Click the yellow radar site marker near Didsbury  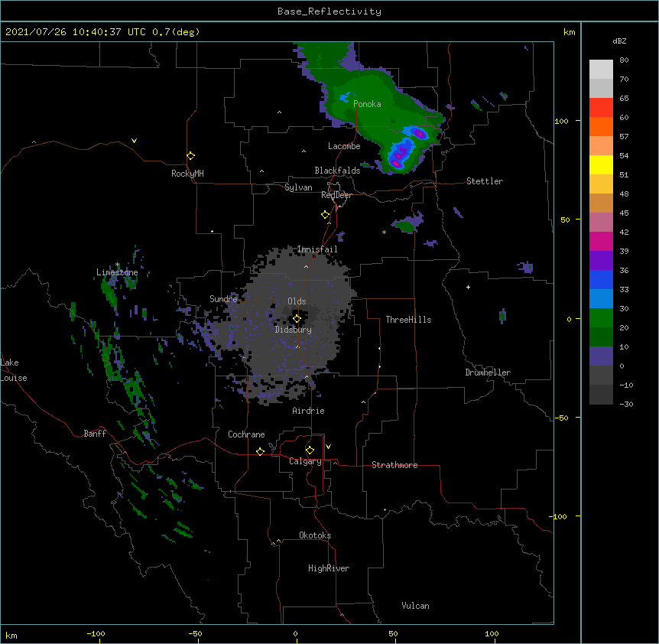tap(297, 319)
